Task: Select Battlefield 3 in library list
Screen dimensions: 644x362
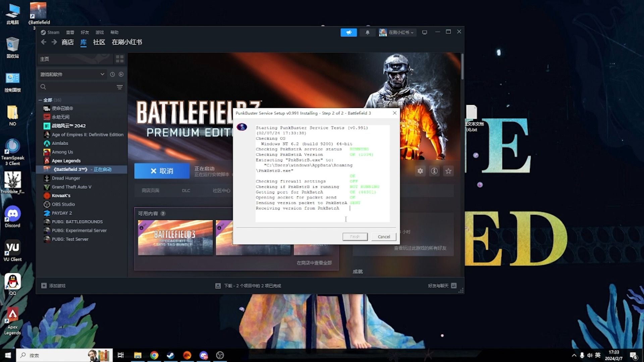Action: click(x=82, y=170)
